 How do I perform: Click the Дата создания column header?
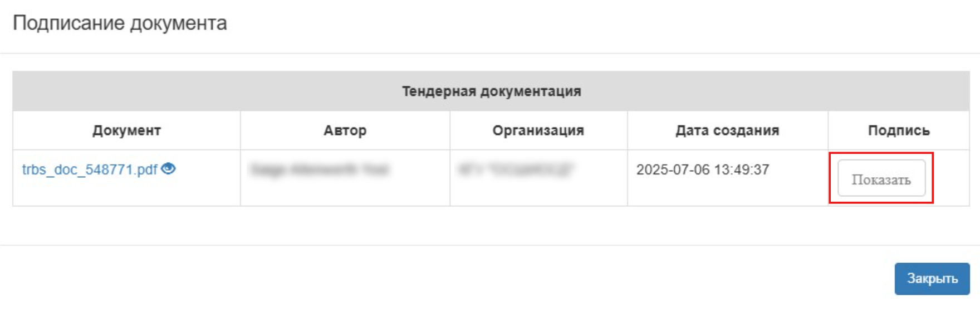(727, 130)
